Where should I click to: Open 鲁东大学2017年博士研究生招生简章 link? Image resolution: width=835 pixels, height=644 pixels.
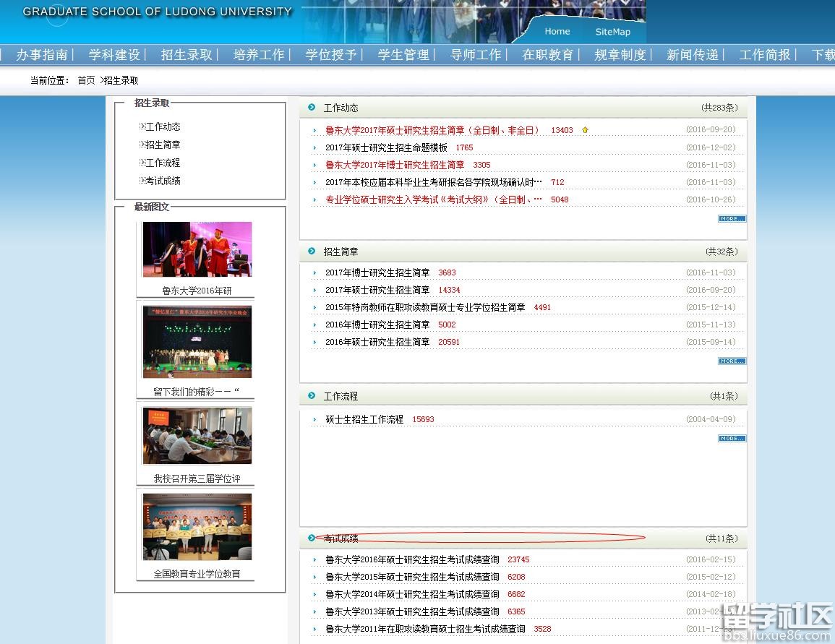[395, 165]
